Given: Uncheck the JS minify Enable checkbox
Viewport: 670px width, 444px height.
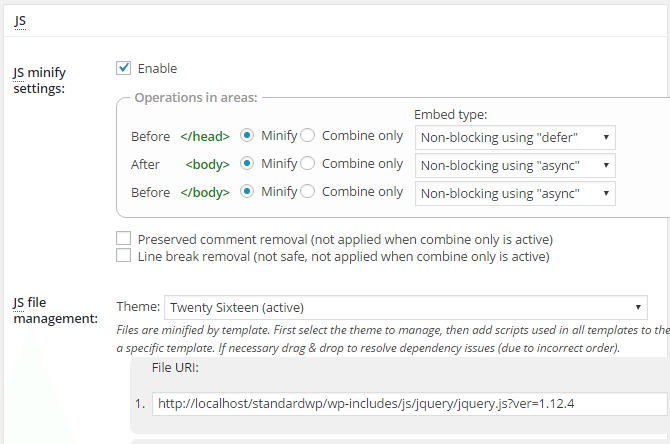Looking at the screenshot, I should point(123,68).
